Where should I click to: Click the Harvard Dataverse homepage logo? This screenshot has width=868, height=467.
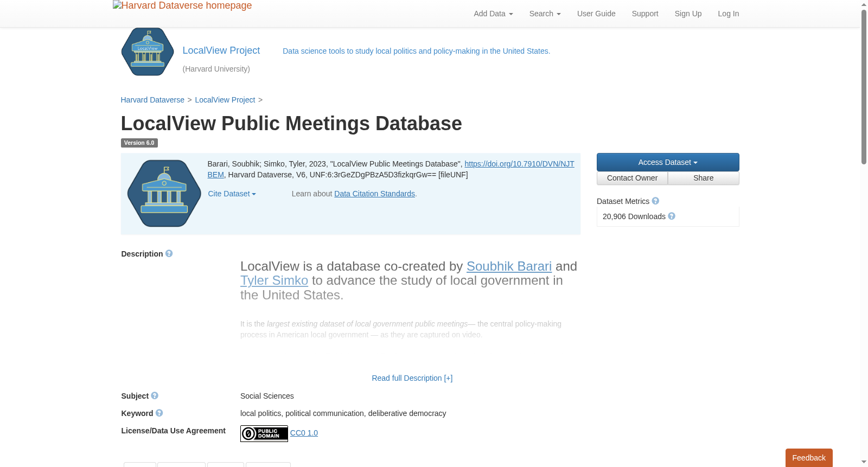[x=182, y=5]
